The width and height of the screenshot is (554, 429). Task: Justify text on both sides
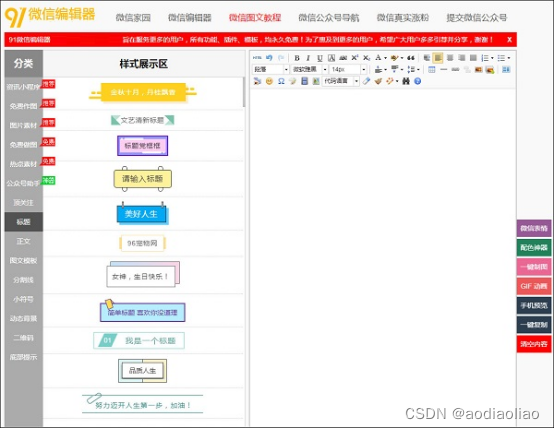(473, 58)
